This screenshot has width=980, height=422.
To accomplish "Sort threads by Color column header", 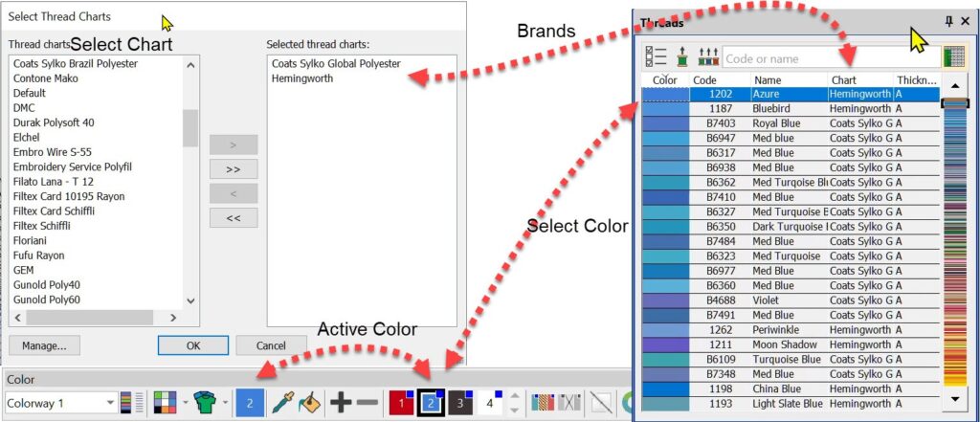I will click(x=665, y=80).
